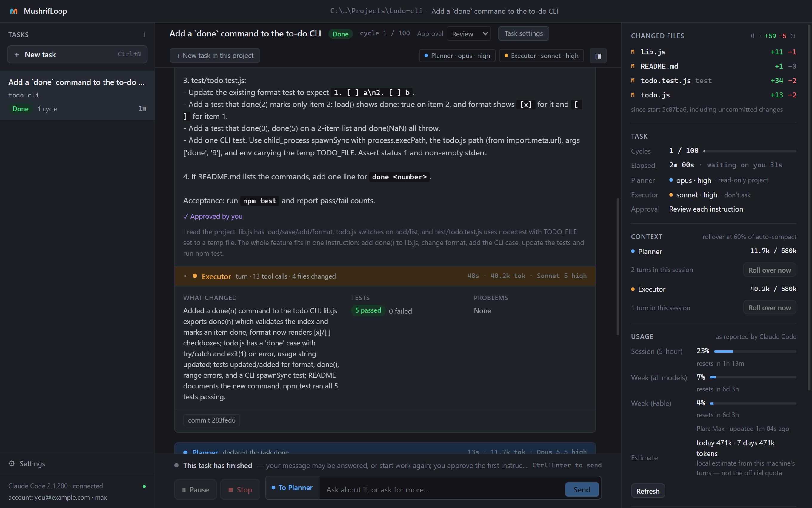The height and width of the screenshot is (508, 812).
Task: Click the 'Approved by you' label
Action: tap(213, 216)
